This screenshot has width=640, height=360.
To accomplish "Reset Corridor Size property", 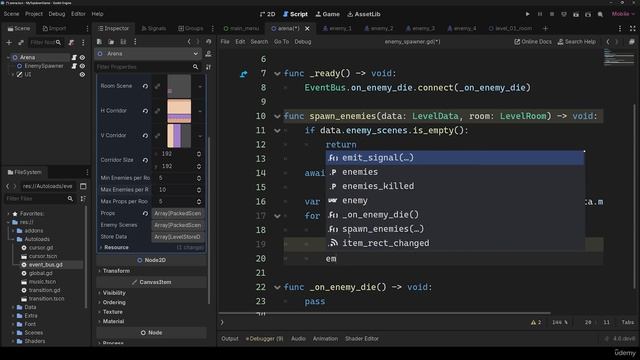I will 145,160.
